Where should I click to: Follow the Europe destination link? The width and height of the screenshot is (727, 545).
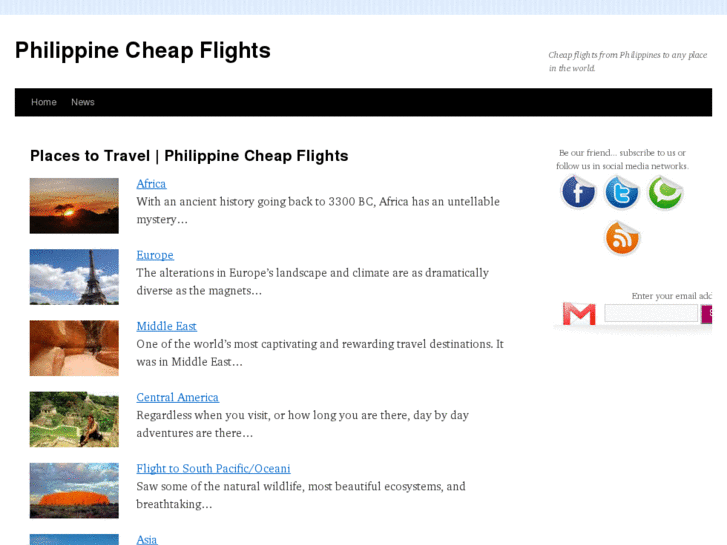[x=155, y=255]
